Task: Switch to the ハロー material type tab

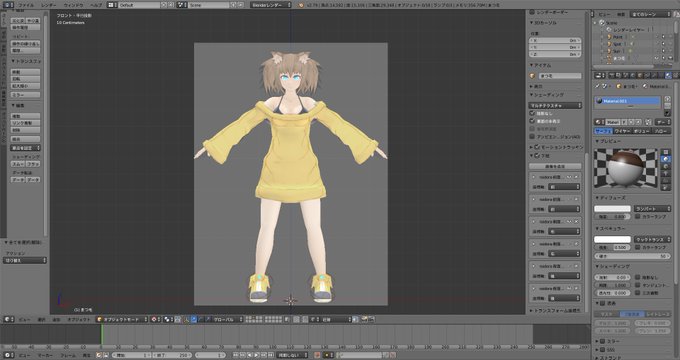Action: coord(661,131)
